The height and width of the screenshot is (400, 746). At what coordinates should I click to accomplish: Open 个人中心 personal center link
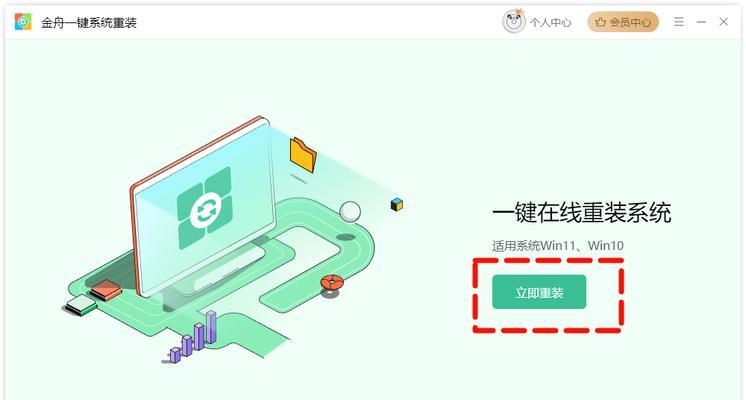pyautogui.click(x=550, y=22)
